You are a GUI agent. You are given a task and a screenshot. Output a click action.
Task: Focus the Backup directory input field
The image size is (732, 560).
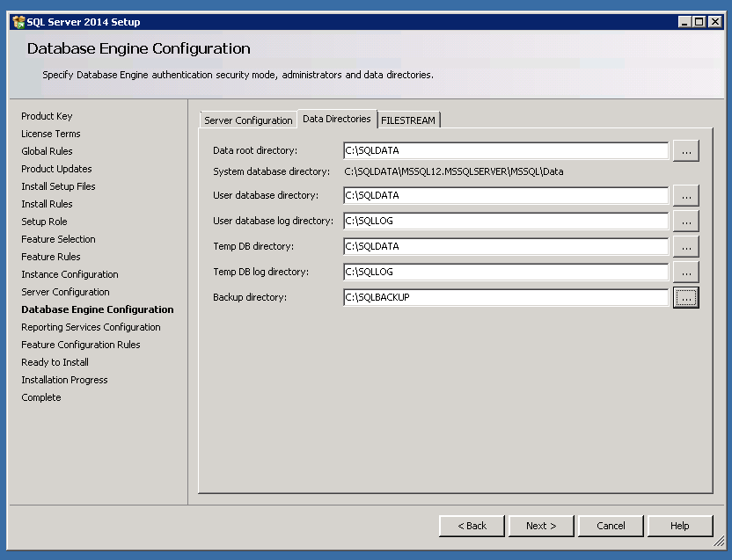(506, 297)
